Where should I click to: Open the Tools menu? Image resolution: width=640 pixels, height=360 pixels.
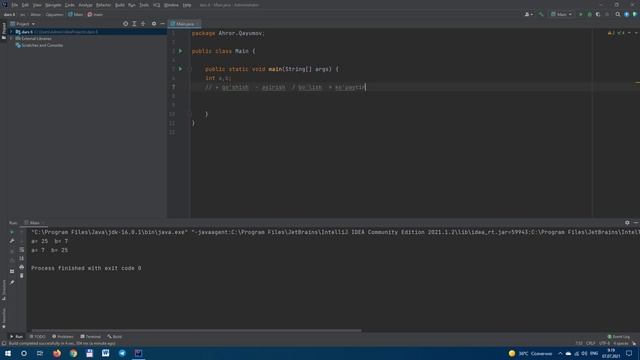pyautogui.click(x=144, y=5)
